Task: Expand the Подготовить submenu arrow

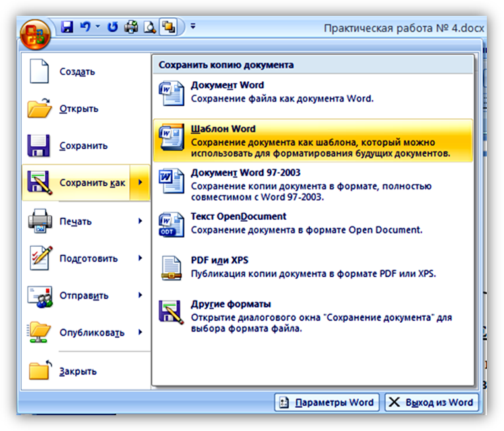Action: click(140, 258)
